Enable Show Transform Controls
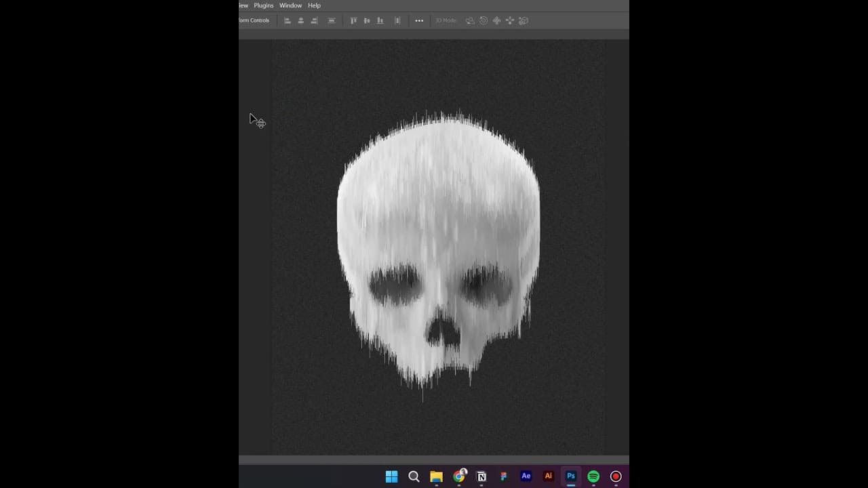Image resolution: width=868 pixels, height=488 pixels. pyautogui.click(x=254, y=20)
